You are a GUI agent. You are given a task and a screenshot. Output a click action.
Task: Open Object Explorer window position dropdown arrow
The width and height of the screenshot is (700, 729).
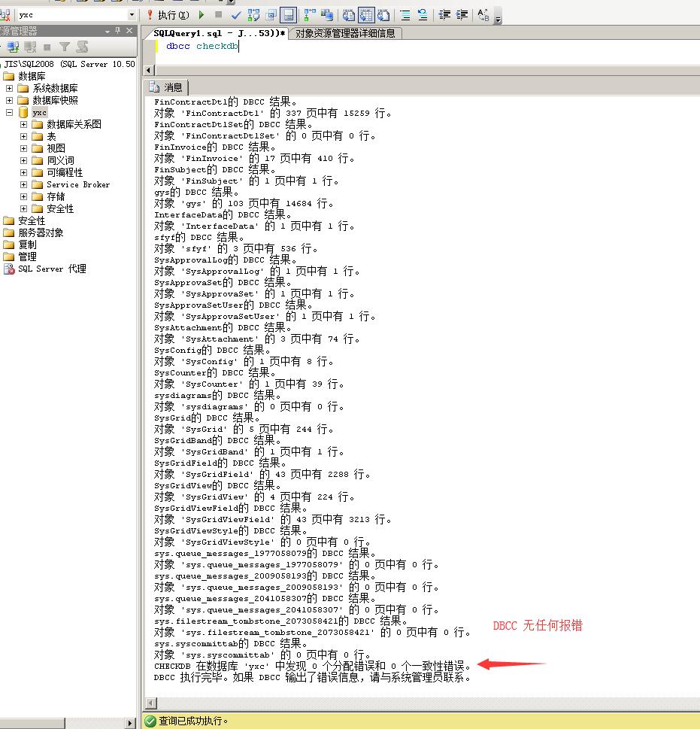pyautogui.click(x=108, y=31)
